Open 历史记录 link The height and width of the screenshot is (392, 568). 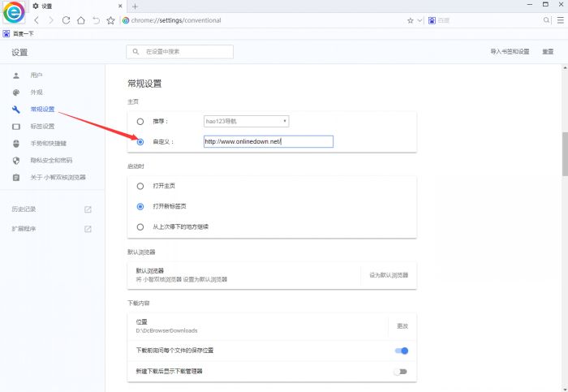(x=24, y=209)
